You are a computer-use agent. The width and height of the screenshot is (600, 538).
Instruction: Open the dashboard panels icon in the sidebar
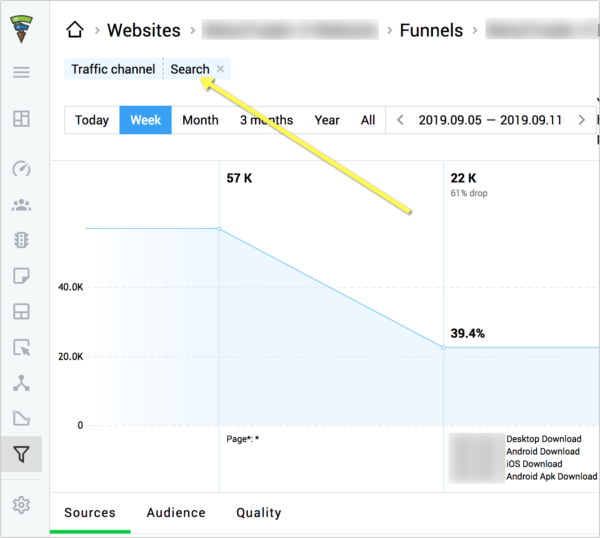(x=21, y=119)
